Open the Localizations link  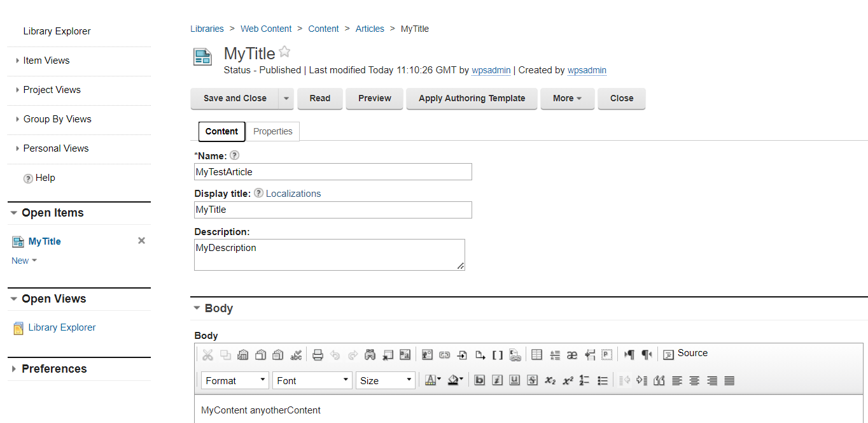coord(293,194)
